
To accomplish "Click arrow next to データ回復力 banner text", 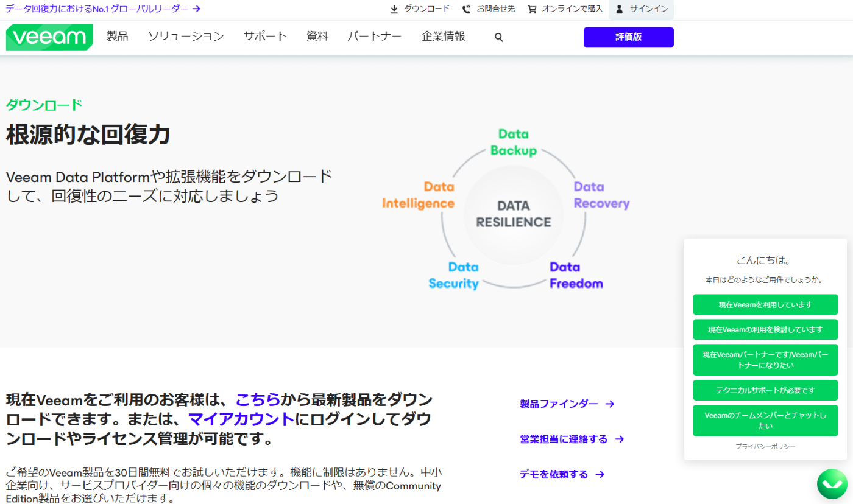I will click(x=196, y=9).
